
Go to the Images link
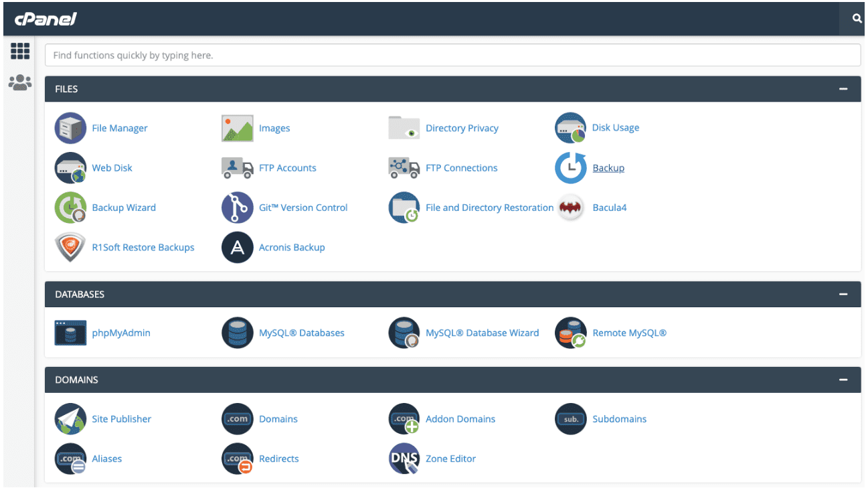coord(274,128)
